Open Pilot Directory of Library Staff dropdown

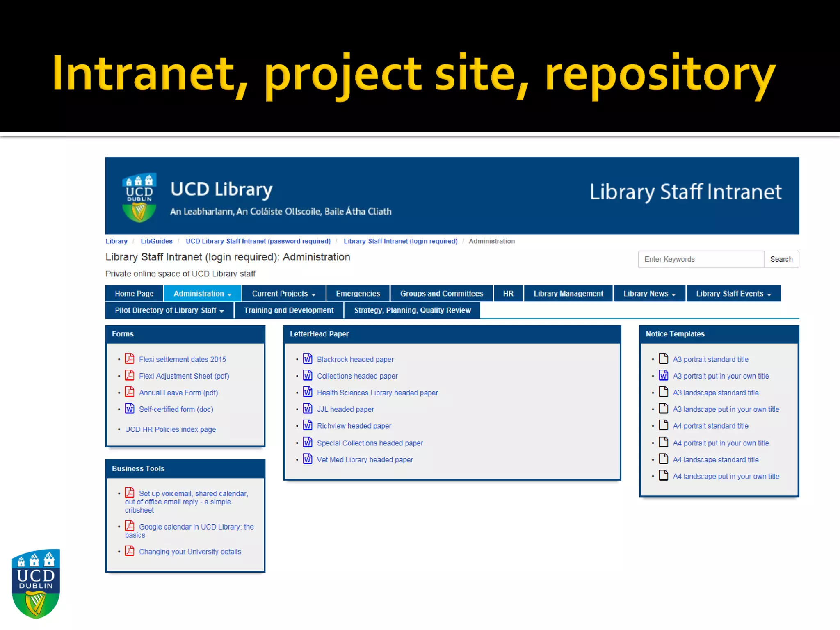point(169,310)
